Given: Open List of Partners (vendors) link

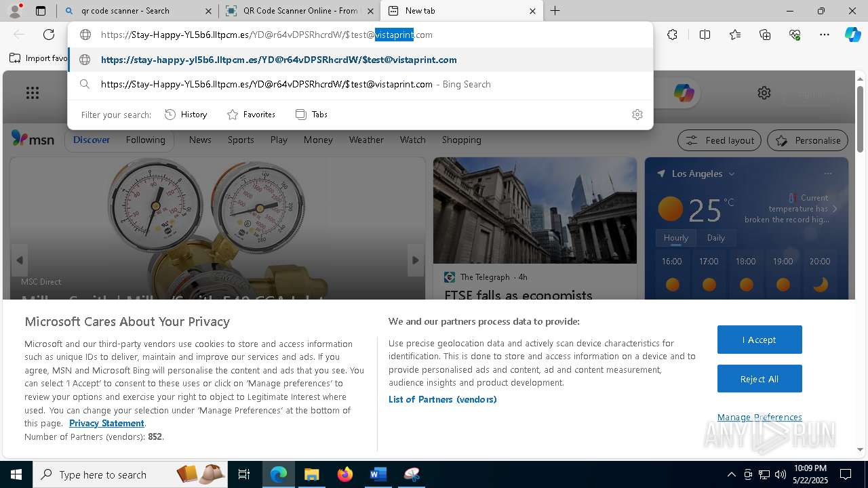Looking at the screenshot, I should click(442, 399).
